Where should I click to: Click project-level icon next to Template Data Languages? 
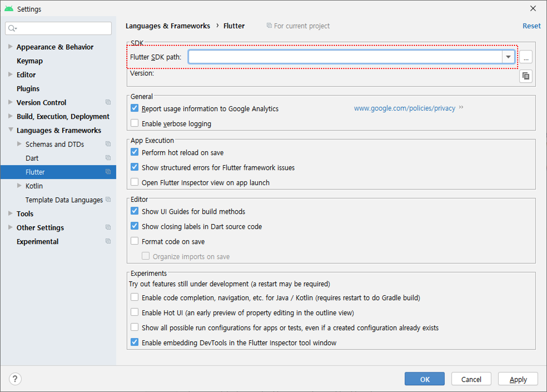[108, 200]
